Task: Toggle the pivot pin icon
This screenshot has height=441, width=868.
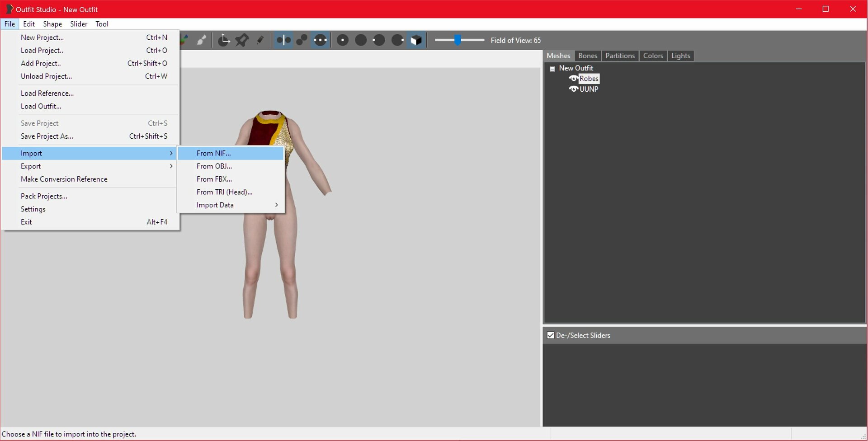Action: pyautogui.click(x=242, y=40)
